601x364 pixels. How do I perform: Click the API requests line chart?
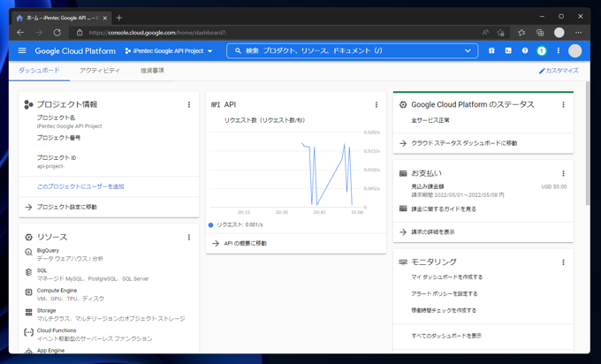click(287, 169)
